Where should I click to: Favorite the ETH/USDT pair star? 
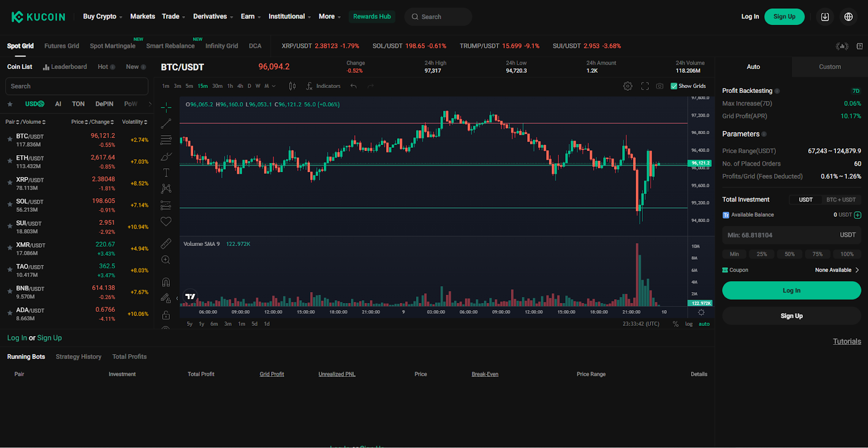coord(10,161)
